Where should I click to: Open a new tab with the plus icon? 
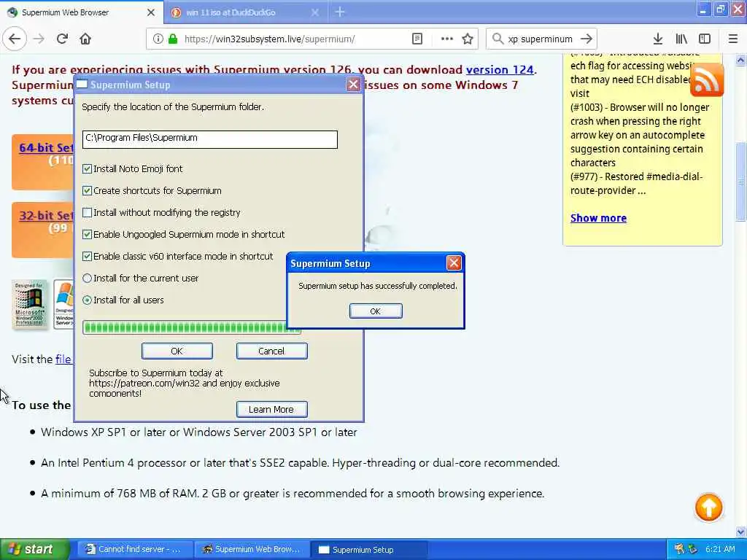coord(340,12)
